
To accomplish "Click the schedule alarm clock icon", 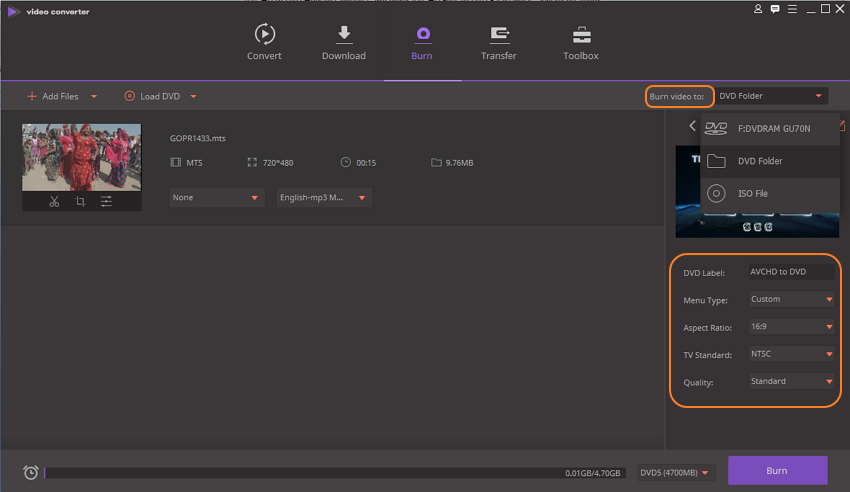I will (x=31, y=472).
